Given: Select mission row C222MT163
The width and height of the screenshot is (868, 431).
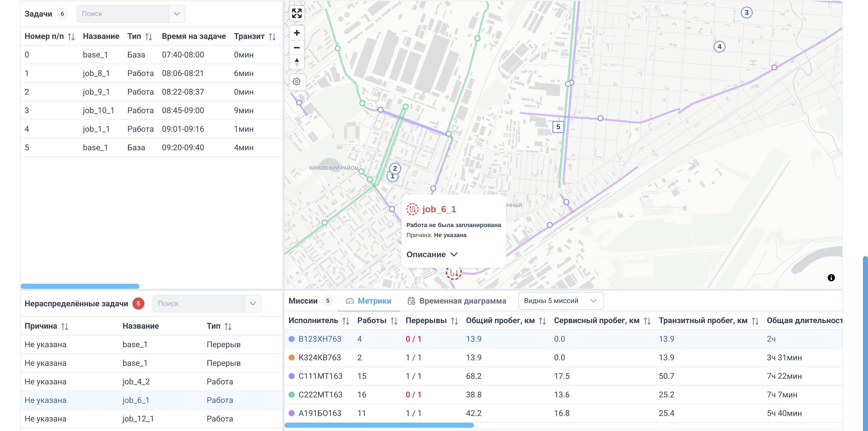Looking at the screenshot, I should pyautogui.click(x=563, y=394).
